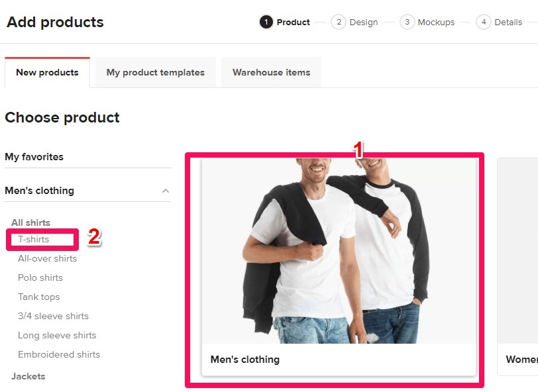Select the Men's clothing sidebar heading

40,191
